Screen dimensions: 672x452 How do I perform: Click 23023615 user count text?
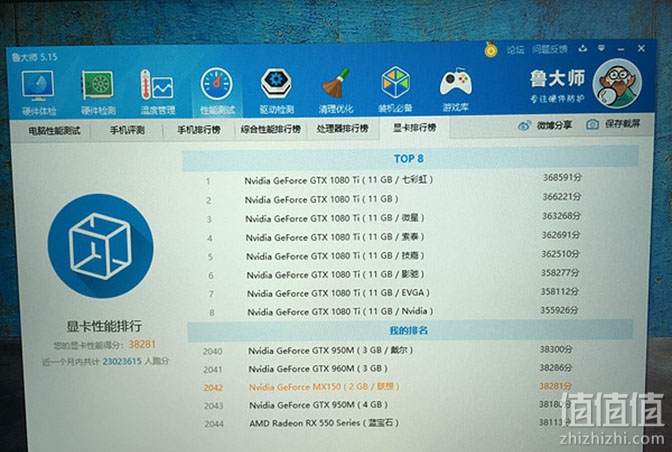click(x=122, y=362)
